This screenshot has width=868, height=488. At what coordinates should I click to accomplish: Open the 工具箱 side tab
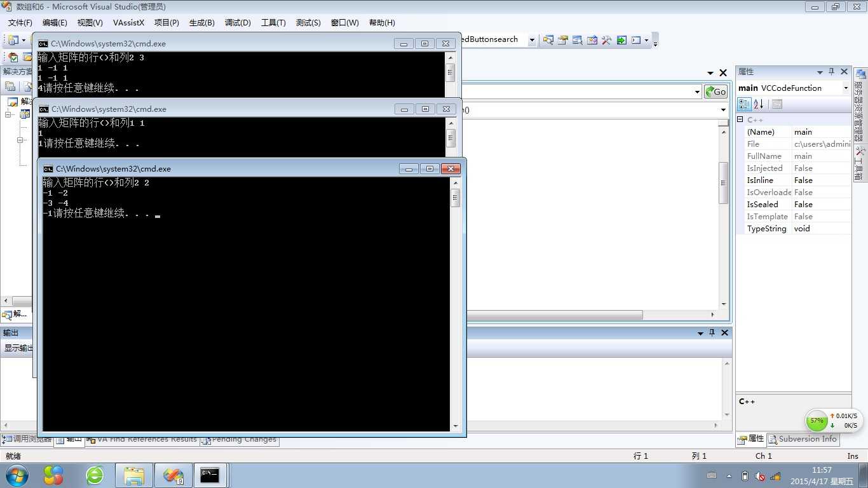859,164
